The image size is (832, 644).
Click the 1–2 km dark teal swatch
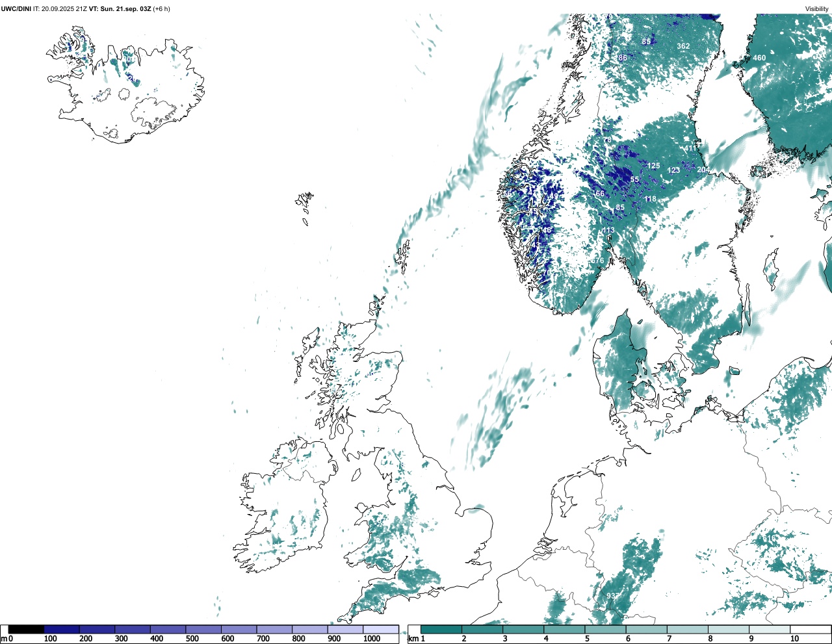441,629
